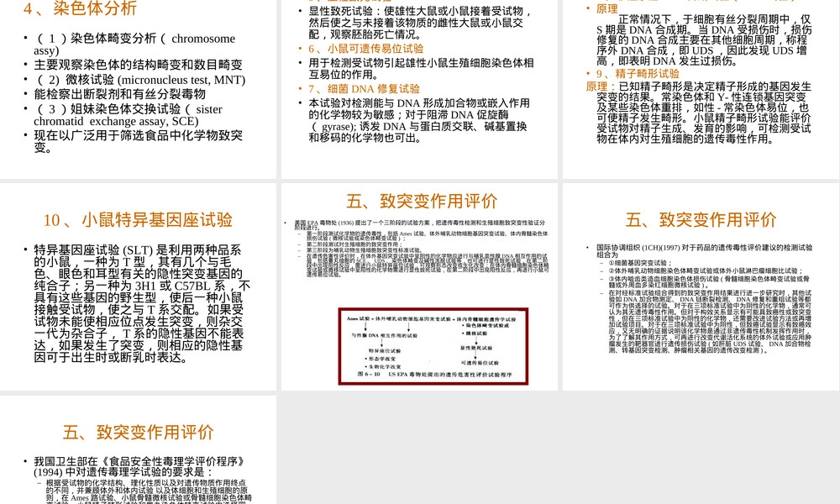The image size is (840, 504).
Task: Click the bullet starting '美国 EPA 毒物处' above the diagram
Action: pyautogui.click(x=420, y=225)
